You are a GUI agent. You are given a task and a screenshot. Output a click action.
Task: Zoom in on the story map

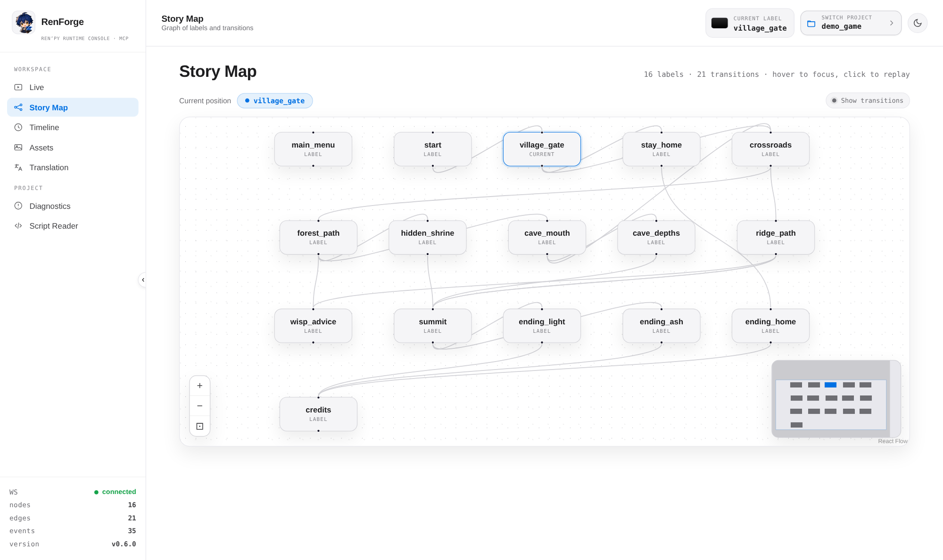click(x=200, y=386)
